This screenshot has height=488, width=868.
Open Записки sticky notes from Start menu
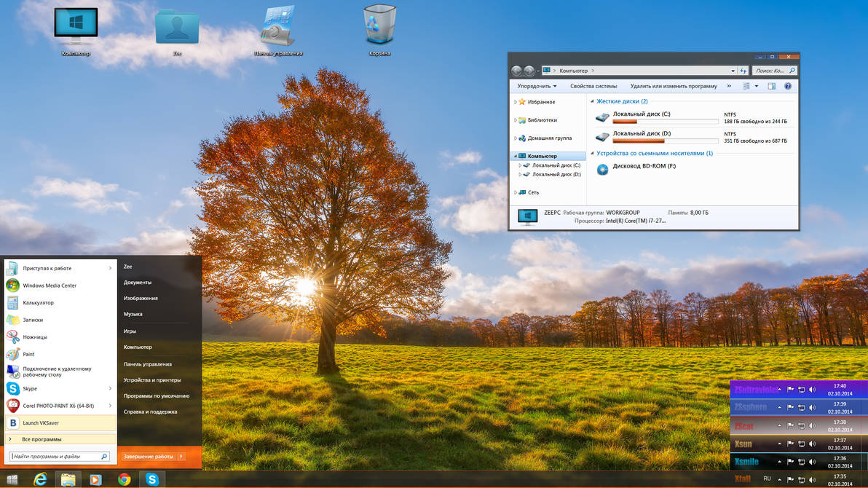click(60, 320)
